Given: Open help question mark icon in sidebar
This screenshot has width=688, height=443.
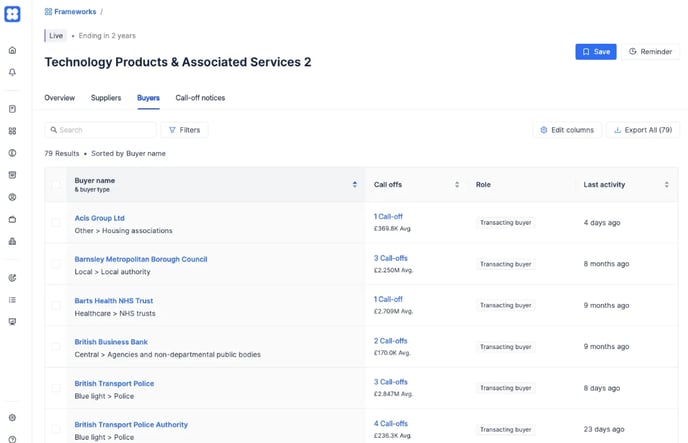Looking at the screenshot, I should tap(12, 439).
